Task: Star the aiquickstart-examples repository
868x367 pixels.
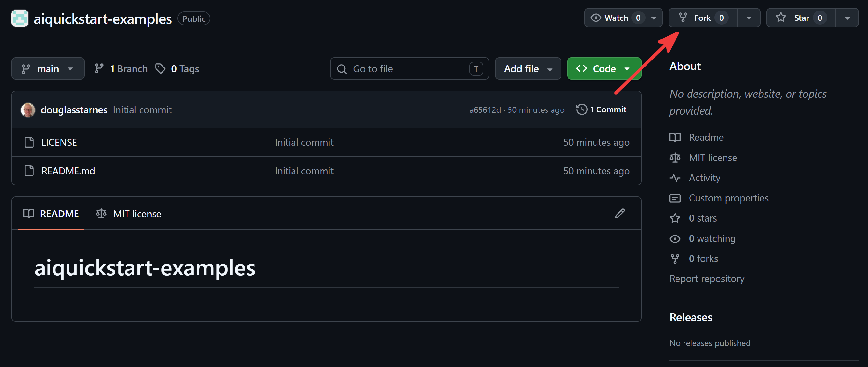Action: 801,18
